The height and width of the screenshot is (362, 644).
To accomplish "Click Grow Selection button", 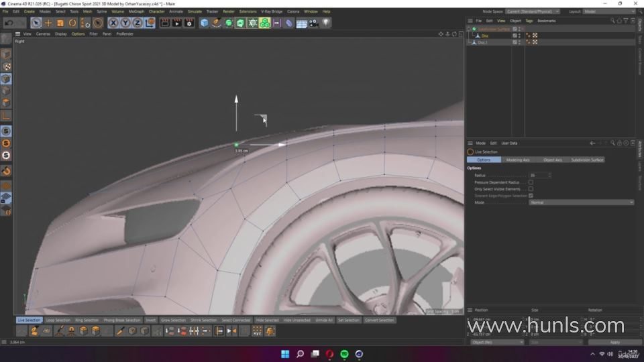I will click(173, 320).
